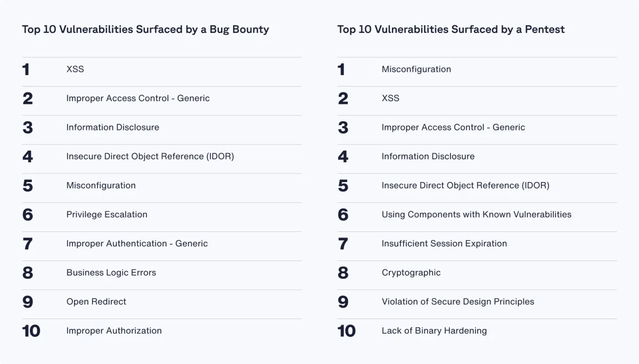Click Misconfiguration in the Bug Bounty list

pyautogui.click(x=101, y=185)
